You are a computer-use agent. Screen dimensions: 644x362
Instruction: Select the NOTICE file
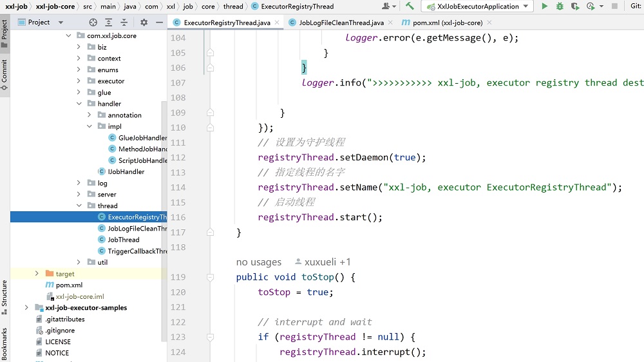53,353
